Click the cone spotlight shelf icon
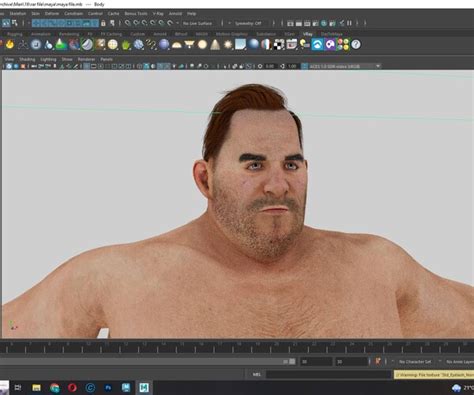 [215, 44]
